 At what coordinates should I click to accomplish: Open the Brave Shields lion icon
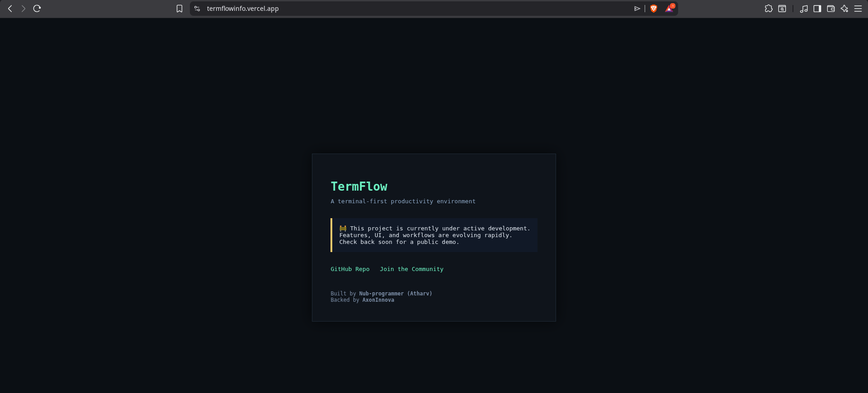click(653, 9)
